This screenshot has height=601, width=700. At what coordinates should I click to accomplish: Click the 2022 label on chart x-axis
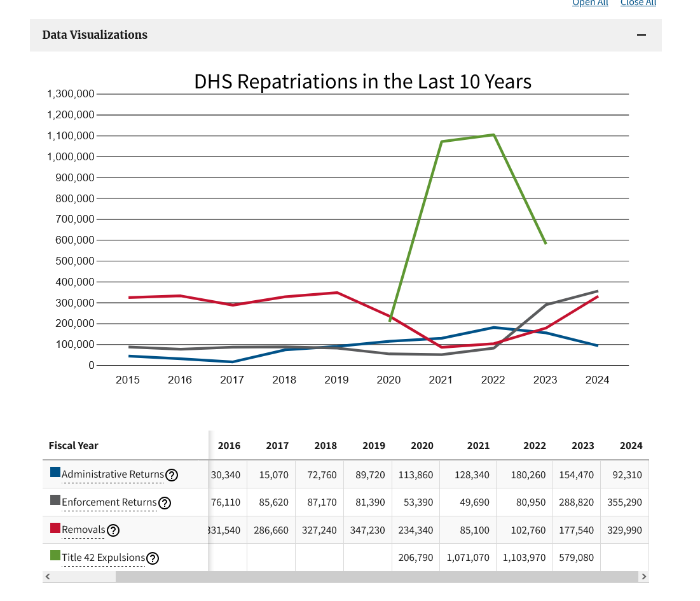pyautogui.click(x=493, y=380)
